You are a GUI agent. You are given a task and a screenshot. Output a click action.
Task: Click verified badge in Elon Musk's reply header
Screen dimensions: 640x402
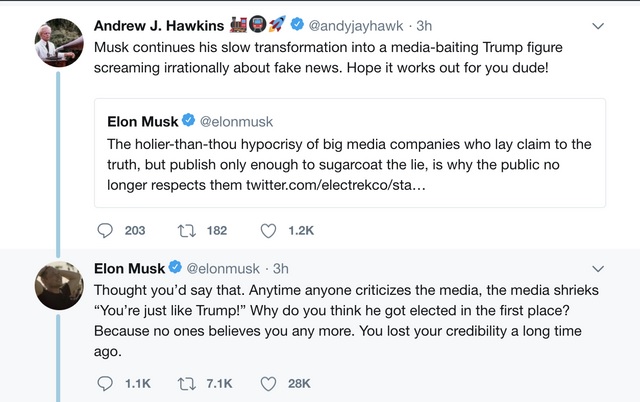coord(175,267)
